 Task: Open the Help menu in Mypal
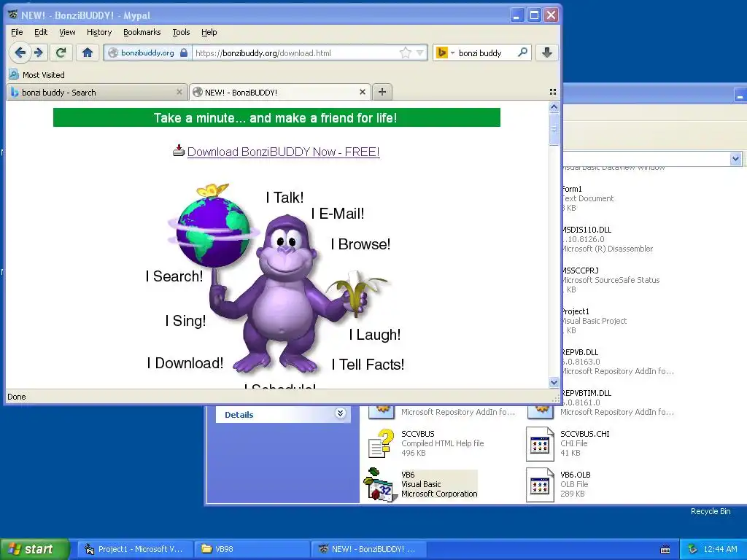click(x=209, y=32)
